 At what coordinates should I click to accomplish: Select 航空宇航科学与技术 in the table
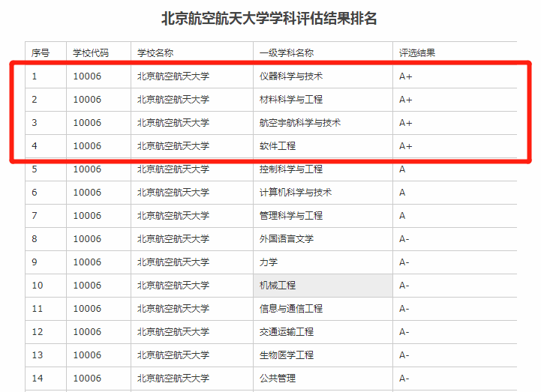point(299,123)
